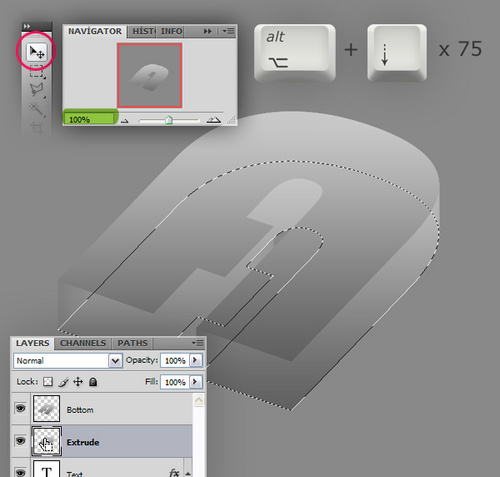Select the Polygonal Lasso tool
Viewport: 500px width, 477px height.
[x=37, y=90]
